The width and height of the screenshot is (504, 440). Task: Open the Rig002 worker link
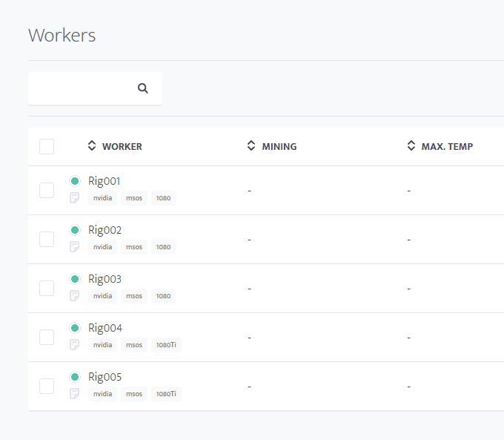tap(105, 230)
